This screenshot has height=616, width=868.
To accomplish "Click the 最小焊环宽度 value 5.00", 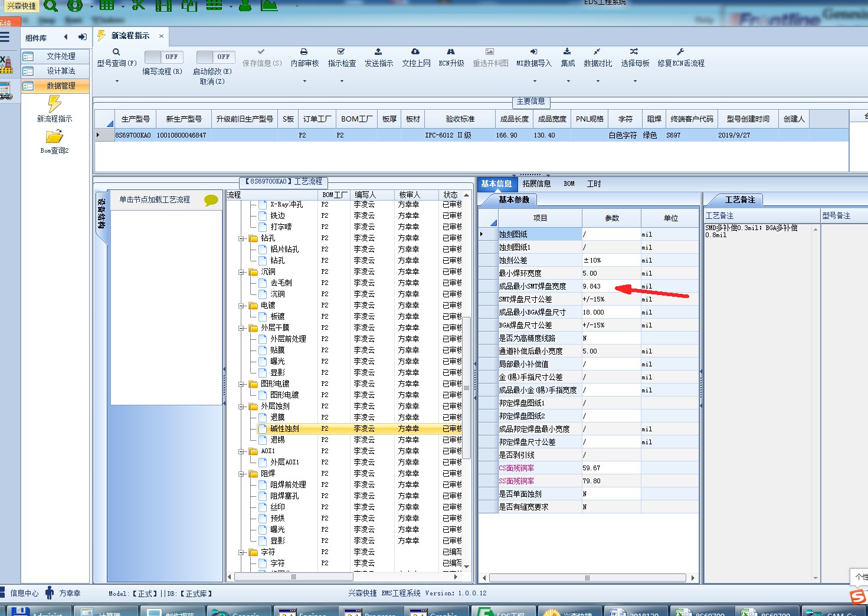I will tap(611, 273).
